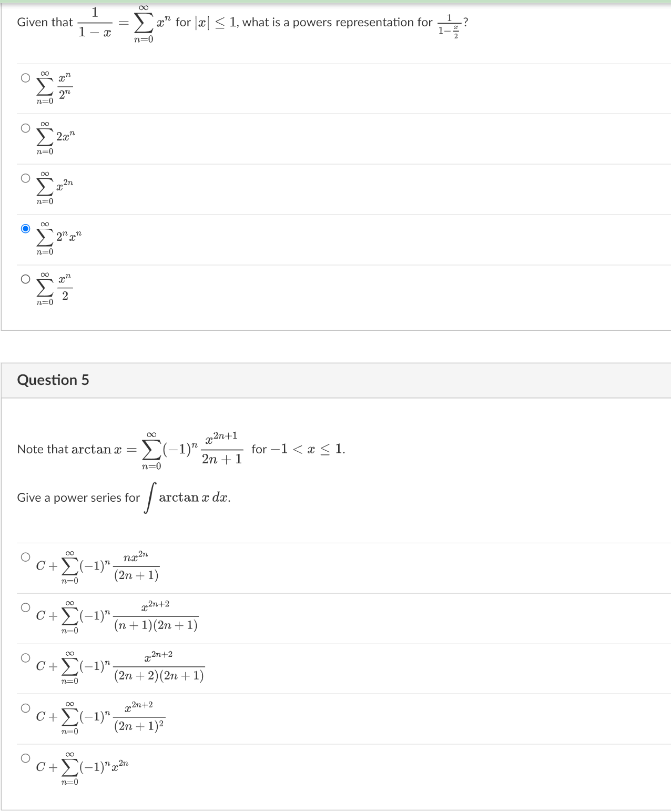671x812 pixels.
Task: Pick the answer Σ x^(2n)
Action: click(x=25, y=177)
